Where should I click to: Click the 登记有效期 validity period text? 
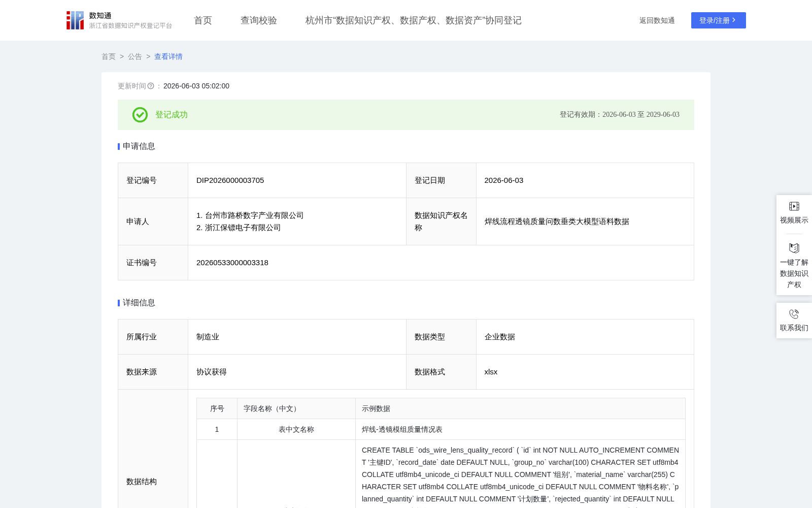pyautogui.click(x=620, y=115)
